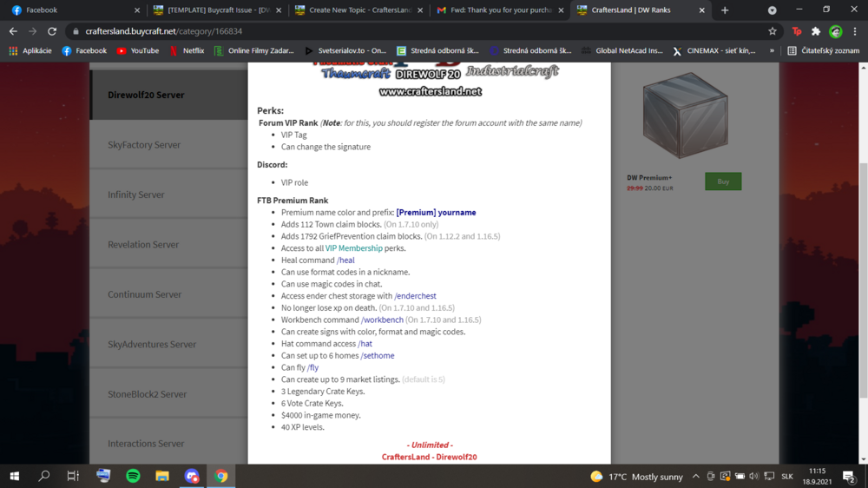Bookmark this page with the star icon

pos(773,31)
